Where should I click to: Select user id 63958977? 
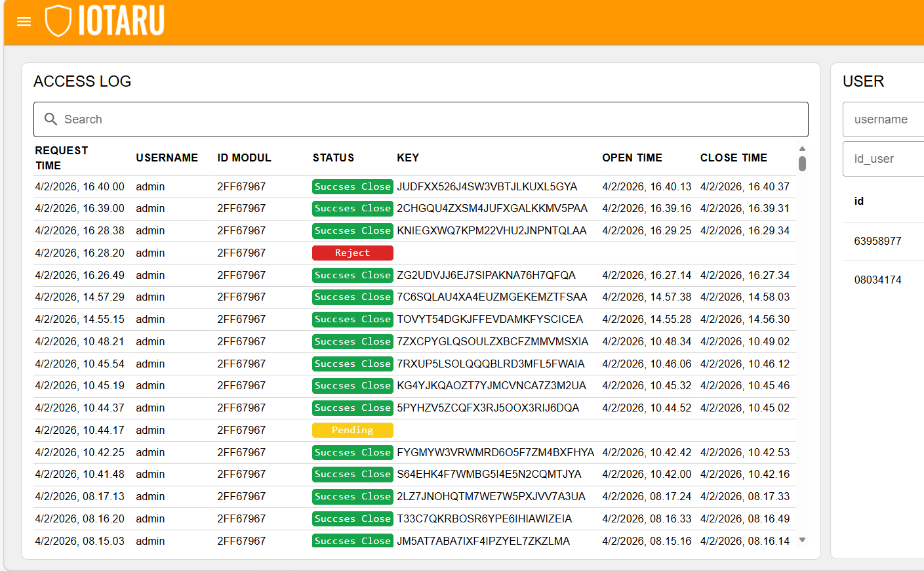[x=877, y=241]
